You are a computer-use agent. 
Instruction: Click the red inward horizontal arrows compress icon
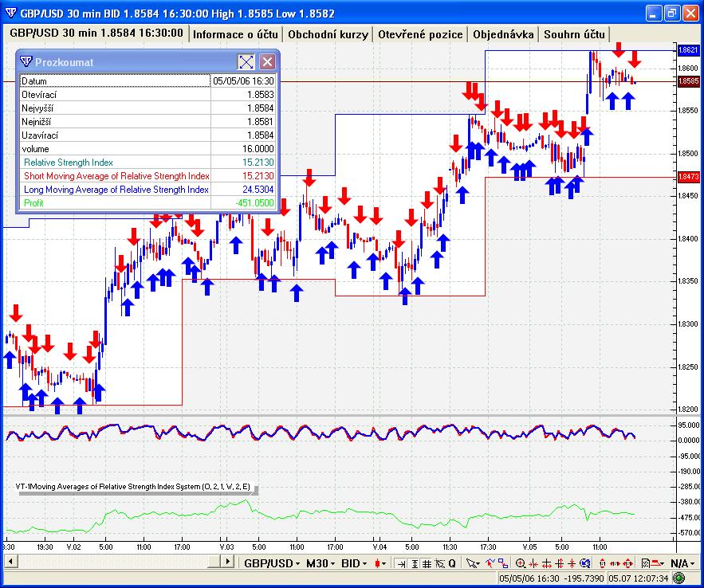(x=533, y=564)
